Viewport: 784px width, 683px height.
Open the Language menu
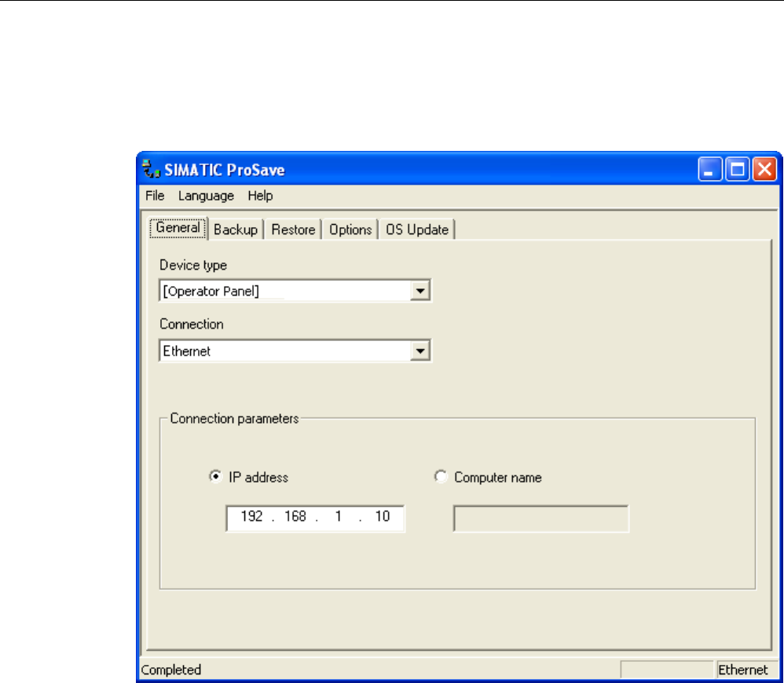pos(206,196)
